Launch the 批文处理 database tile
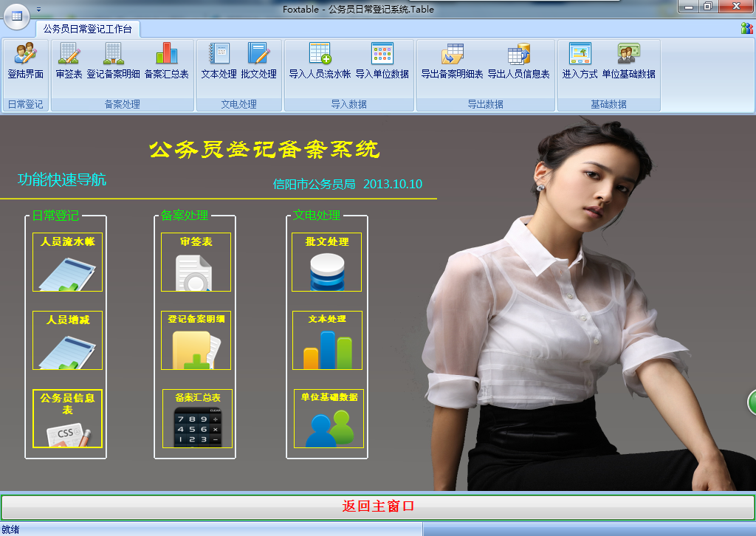Image resolution: width=756 pixels, height=536 pixels. click(326, 262)
